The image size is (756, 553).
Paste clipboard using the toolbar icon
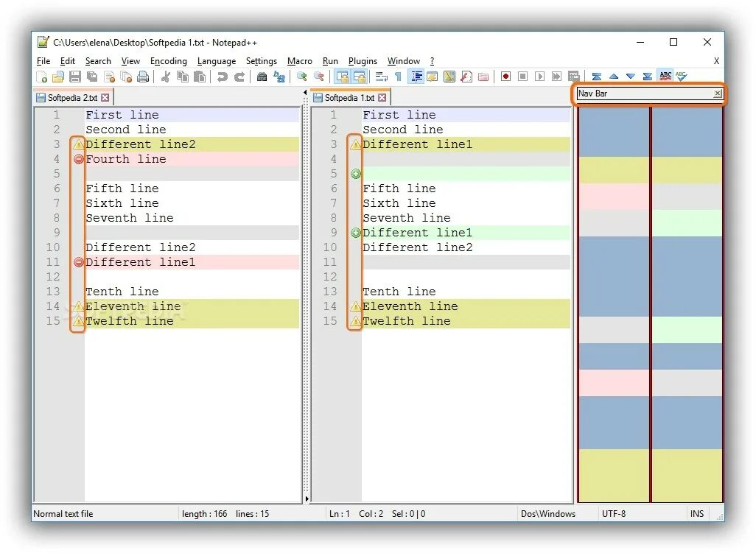[x=200, y=77]
